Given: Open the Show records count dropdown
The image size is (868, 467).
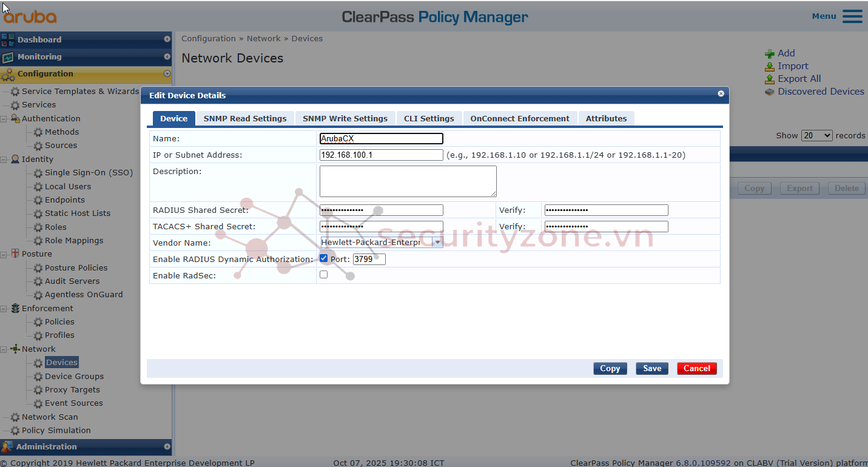Looking at the screenshot, I should [x=816, y=136].
